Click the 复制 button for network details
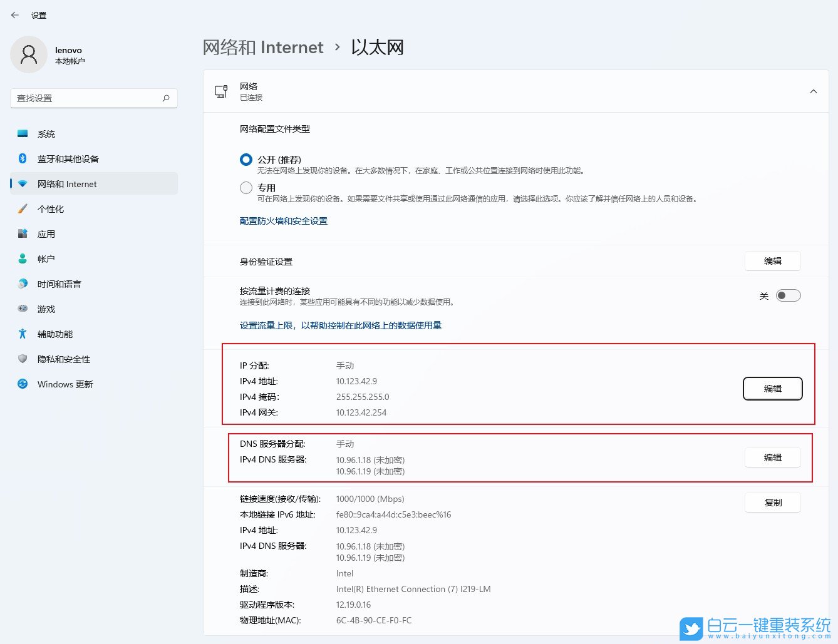 pos(772,502)
